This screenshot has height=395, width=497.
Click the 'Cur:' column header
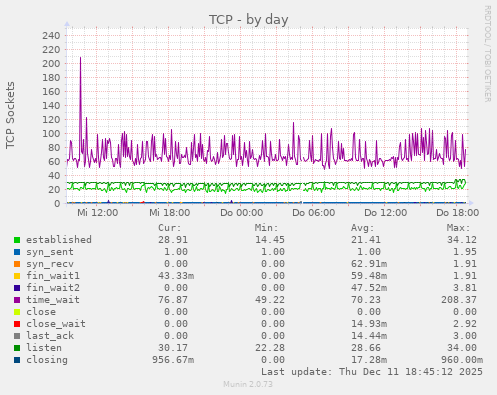170,228
